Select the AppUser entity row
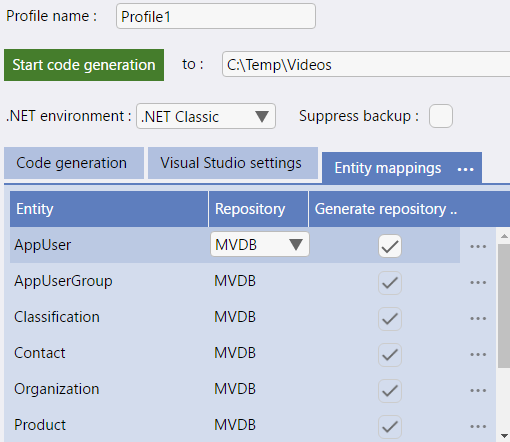This screenshot has width=510, height=442. 235,245
